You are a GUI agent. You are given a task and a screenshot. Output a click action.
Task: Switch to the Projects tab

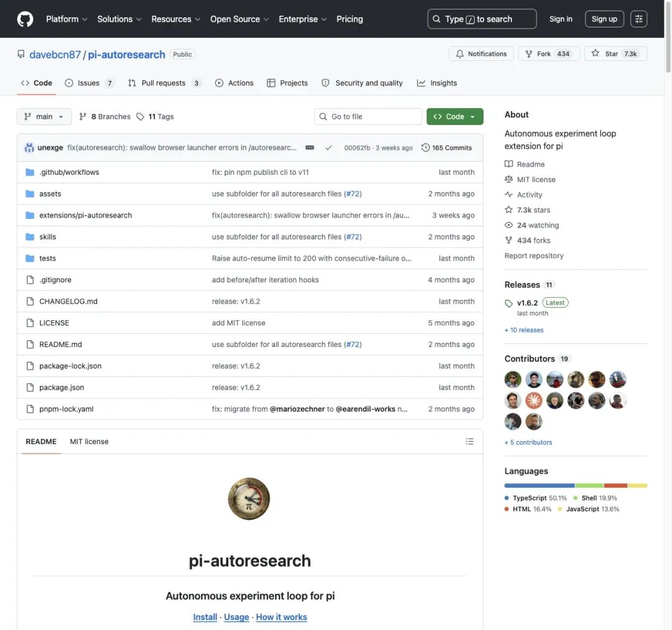287,83
